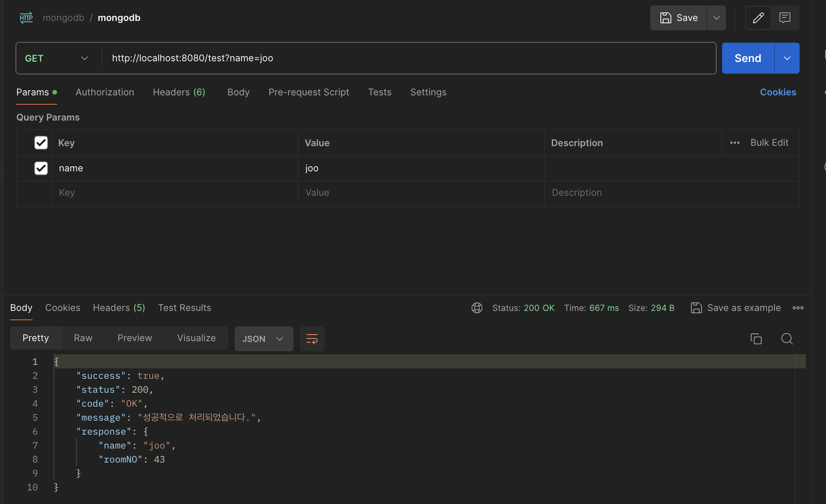Viewport: 826px width, 504px height.
Task: Click the network globe icon
Action: (477, 308)
